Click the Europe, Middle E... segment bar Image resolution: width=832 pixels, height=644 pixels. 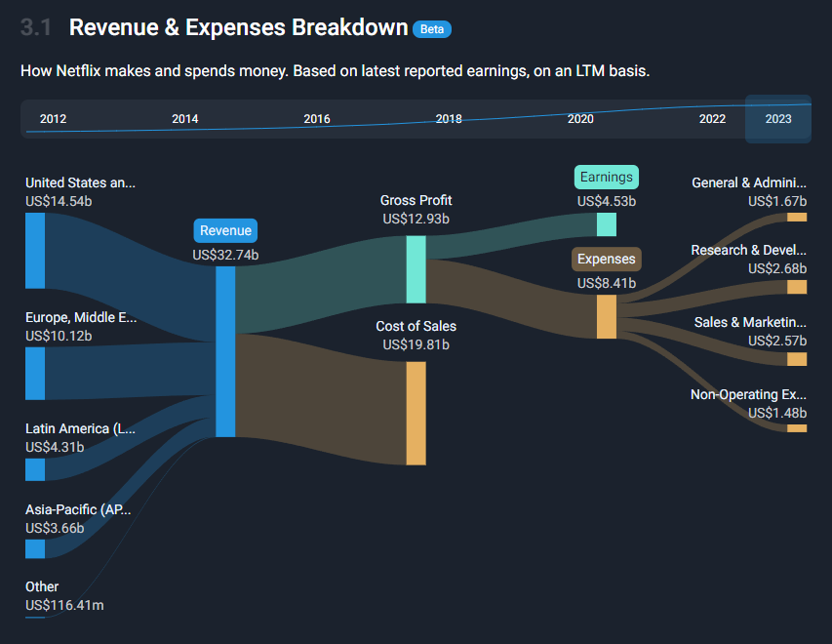35,374
